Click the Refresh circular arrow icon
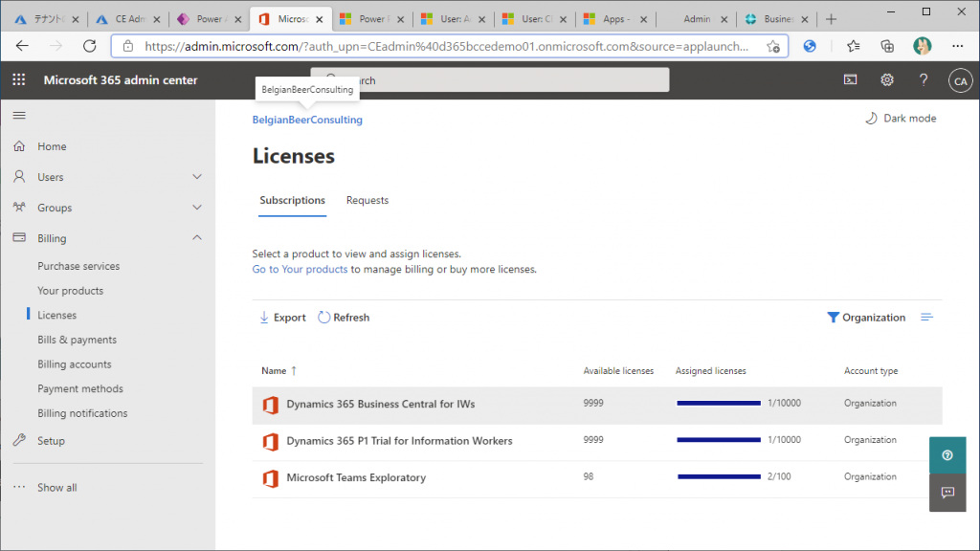 pos(323,318)
